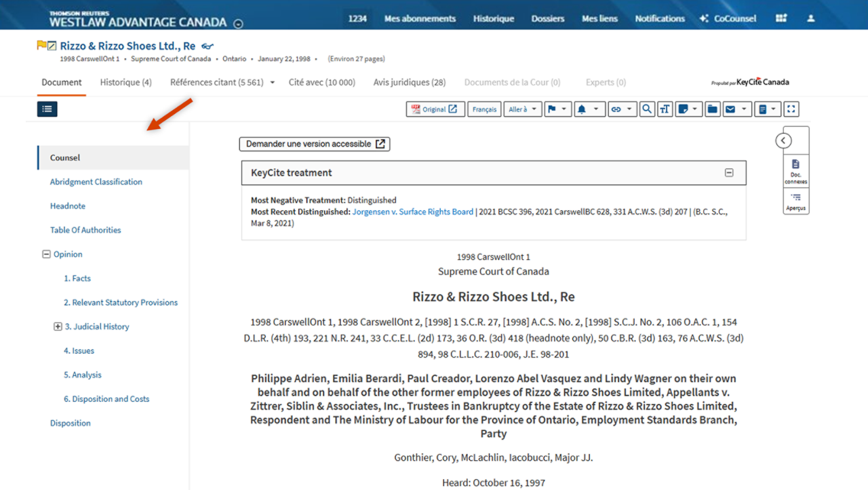This screenshot has width=868, height=490.
Task: Open the user profile icon
Action: tap(810, 18)
